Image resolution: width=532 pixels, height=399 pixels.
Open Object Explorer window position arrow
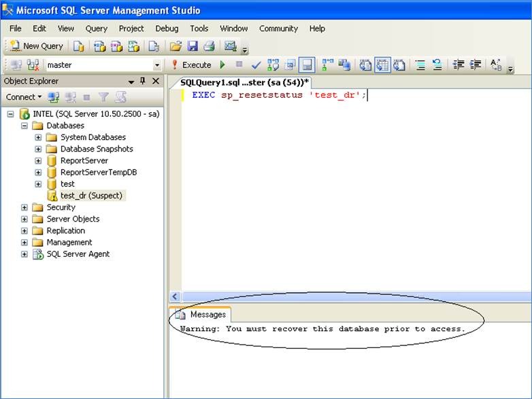click(131, 82)
